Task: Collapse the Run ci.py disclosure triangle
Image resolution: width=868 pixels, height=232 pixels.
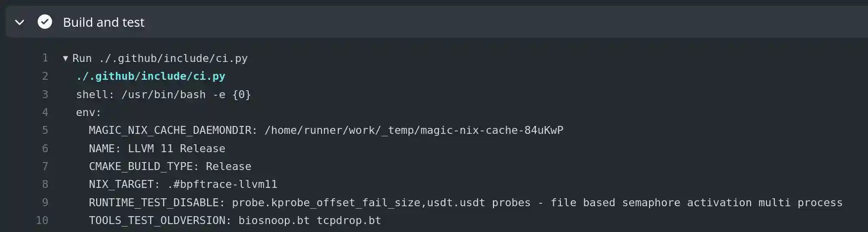Action: coord(65,58)
